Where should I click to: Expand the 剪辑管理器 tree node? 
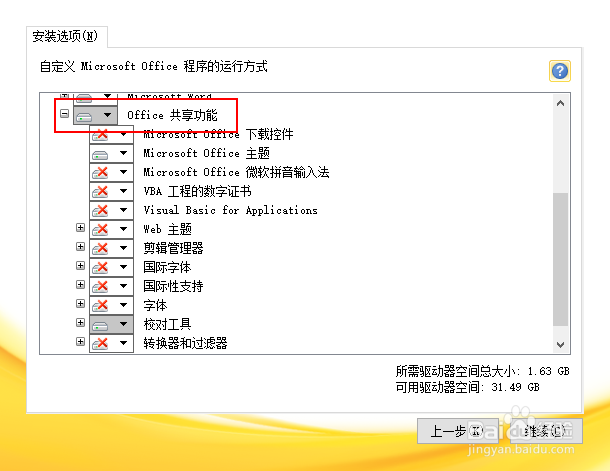tap(81, 247)
